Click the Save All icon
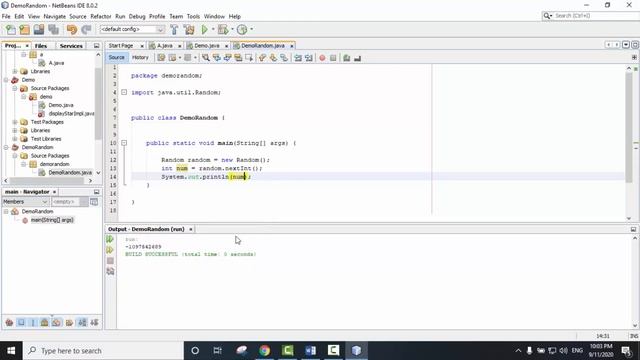Image resolution: width=640 pixels, height=360 pixels. tap(53, 29)
